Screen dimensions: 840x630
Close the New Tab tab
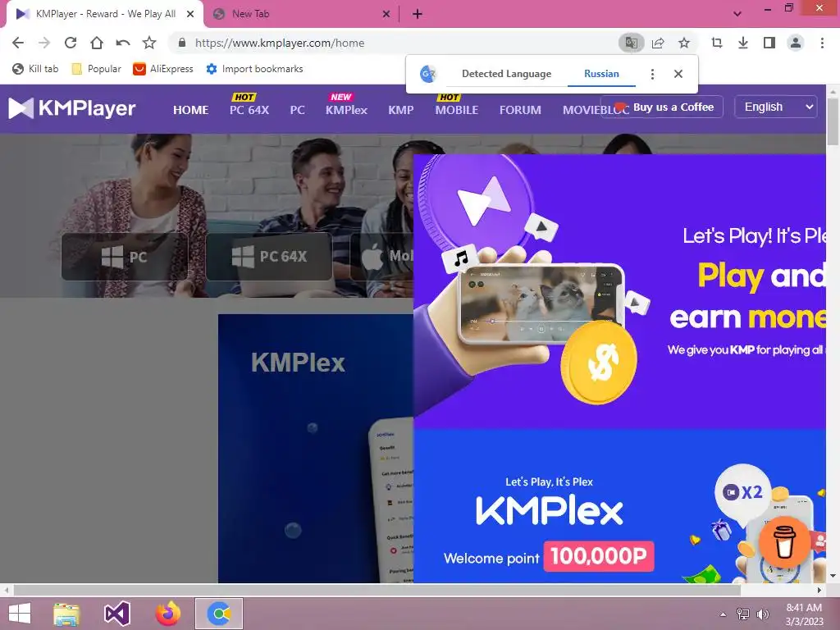[x=386, y=14]
